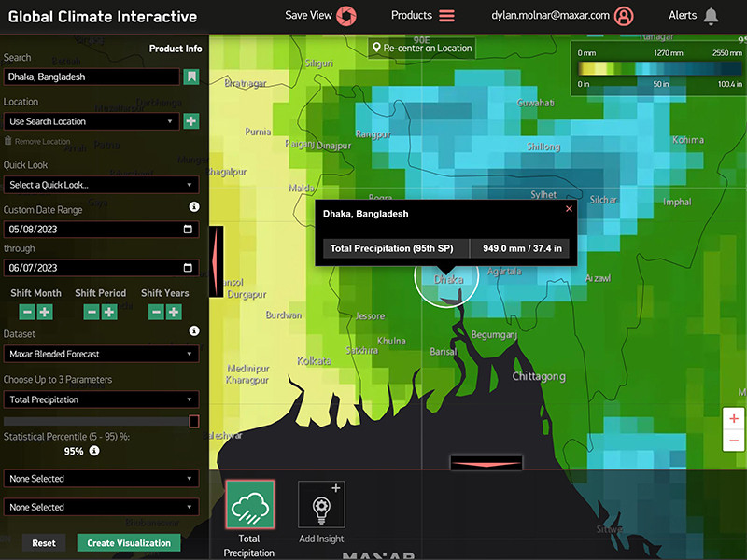Viewport: 747px width, 560px height.
Task: Open the Product Info link
Action: pos(176,49)
